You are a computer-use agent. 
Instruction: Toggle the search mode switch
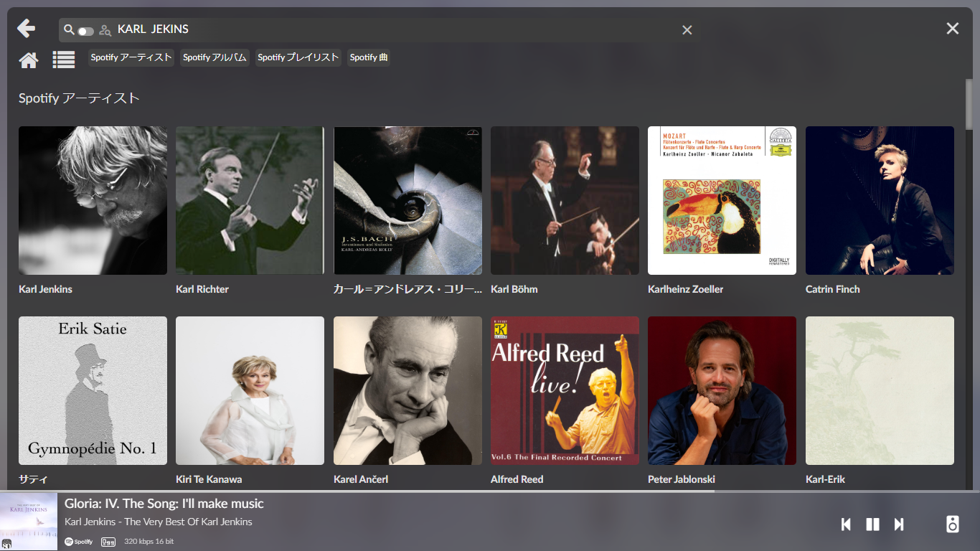[x=86, y=31]
